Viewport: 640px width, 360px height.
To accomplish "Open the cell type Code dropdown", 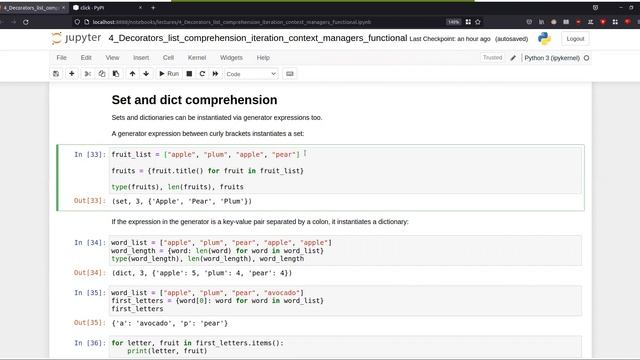I will click(251, 74).
